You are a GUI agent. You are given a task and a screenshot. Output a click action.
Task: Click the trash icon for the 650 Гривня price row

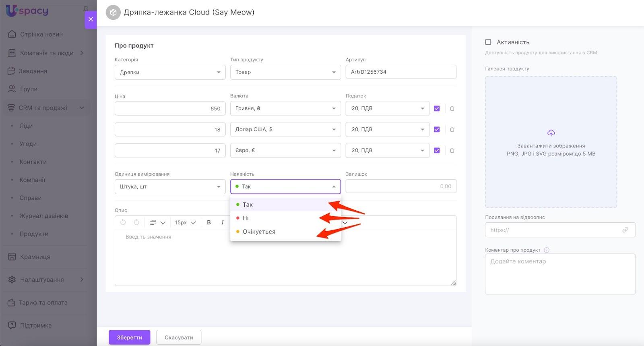(452, 108)
